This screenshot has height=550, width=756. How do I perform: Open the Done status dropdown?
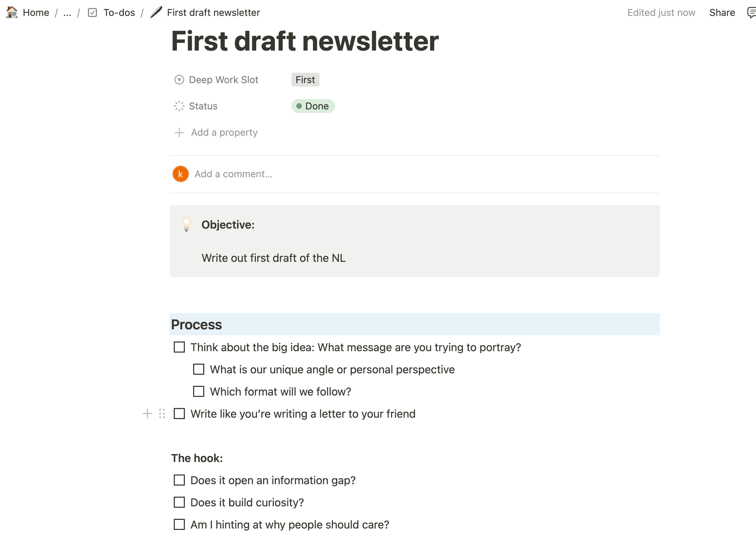coord(313,106)
